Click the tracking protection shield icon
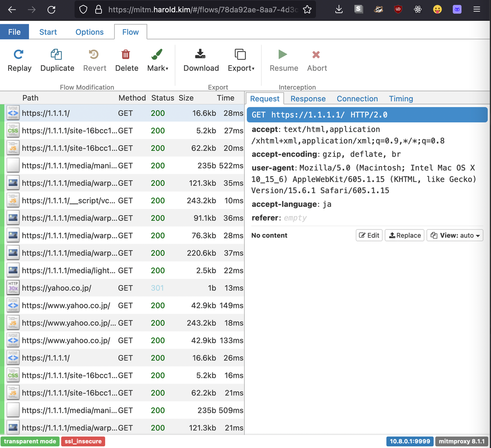Screen dimensions: 491x448 coord(83,9)
